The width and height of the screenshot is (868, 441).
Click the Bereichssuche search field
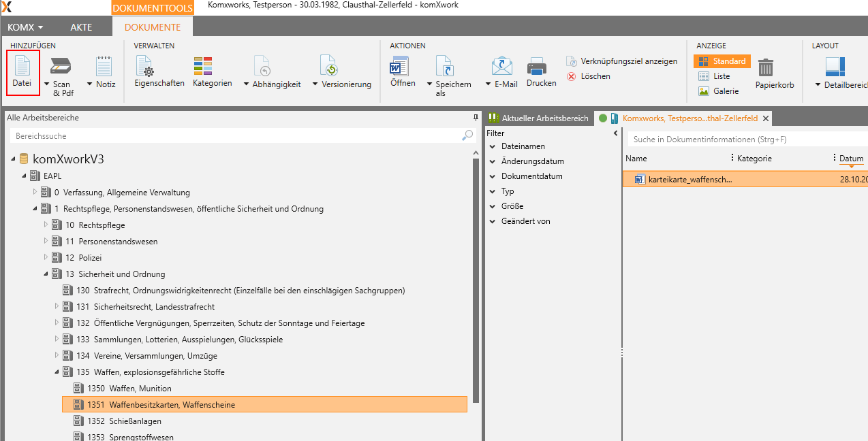(x=232, y=136)
